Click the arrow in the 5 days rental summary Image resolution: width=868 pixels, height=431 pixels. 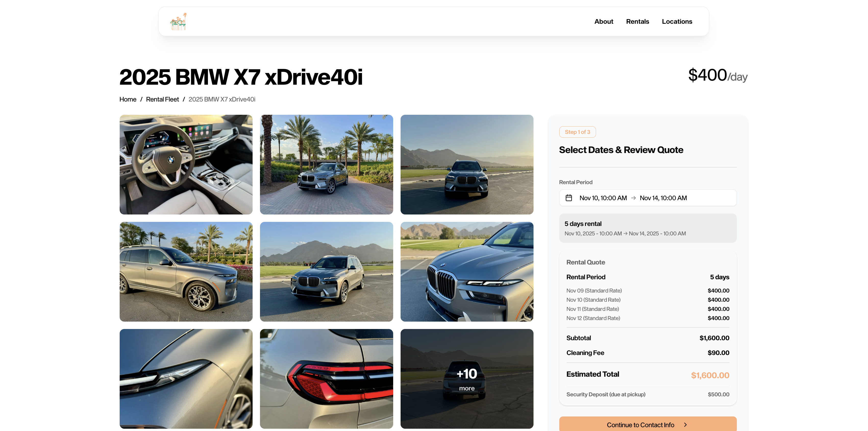click(626, 233)
